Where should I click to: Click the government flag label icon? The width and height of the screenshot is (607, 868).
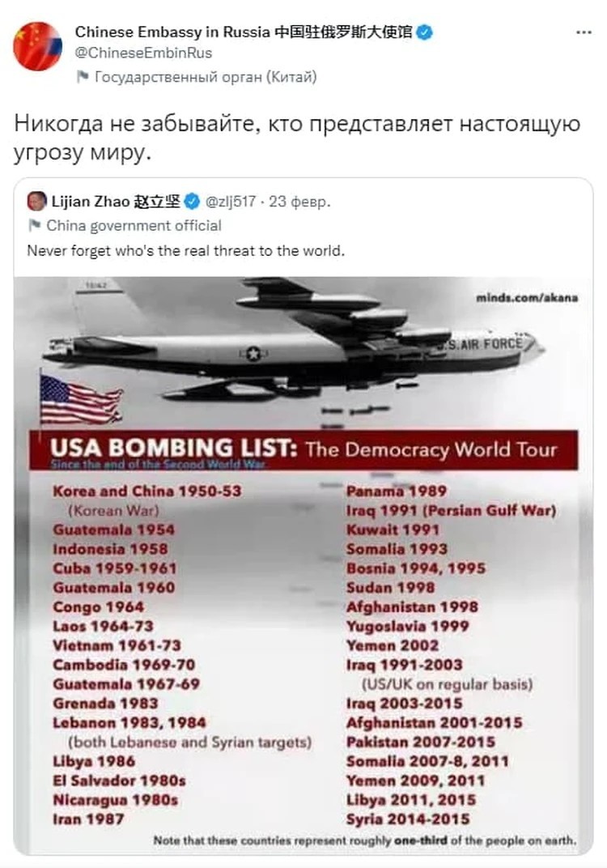[x=83, y=76]
